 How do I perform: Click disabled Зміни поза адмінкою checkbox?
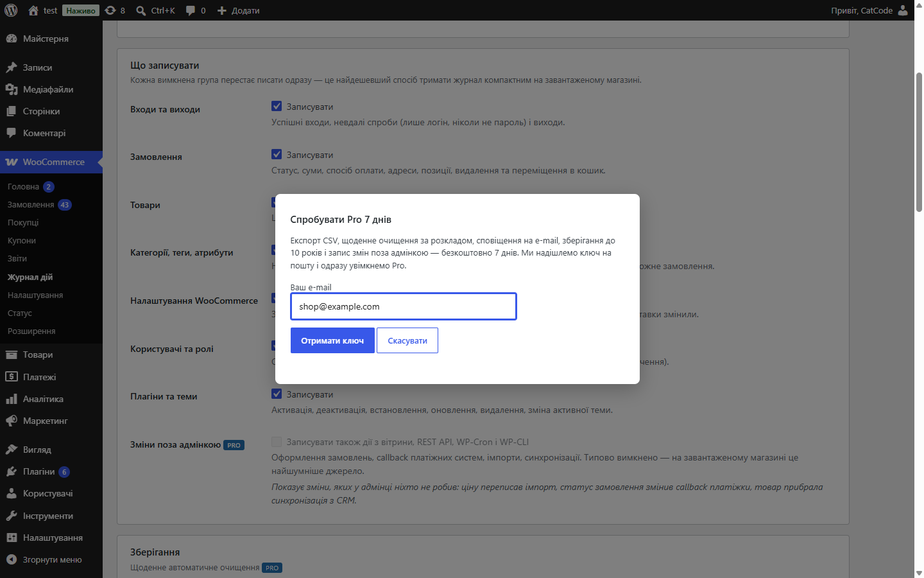(x=277, y=442)
